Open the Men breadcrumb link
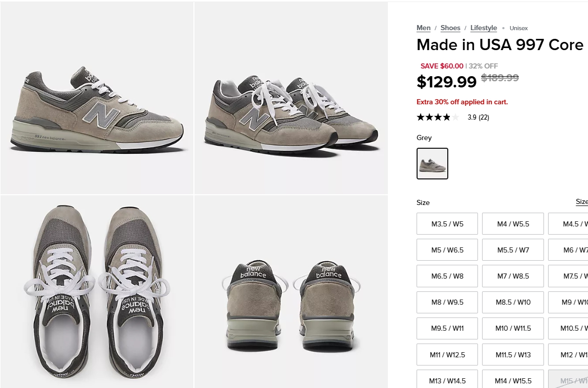Image resolution: width=588 pixels, height=388 pixels. coord(423,28)
